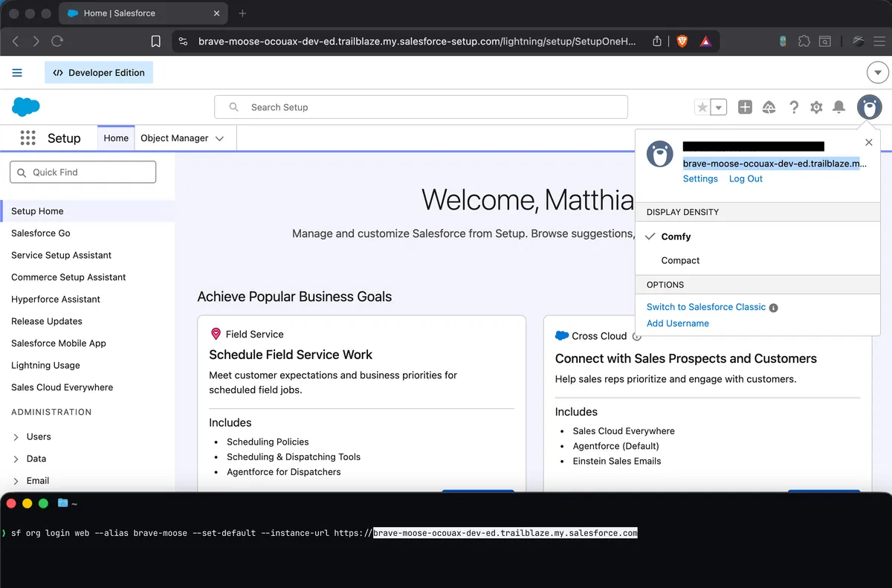This screenshot has width=892, height=588.
Task: Click Schedule Field Service Work heading
Action: (x=291, y=355)
